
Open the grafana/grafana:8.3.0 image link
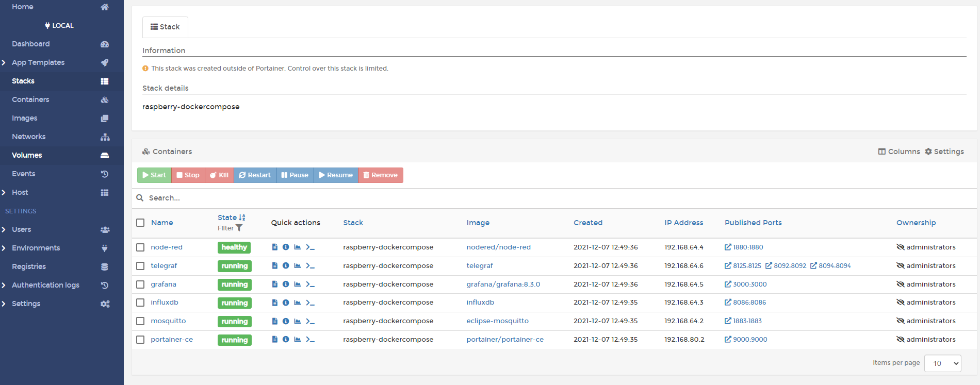pyautogui.click(x=503, y=284)
